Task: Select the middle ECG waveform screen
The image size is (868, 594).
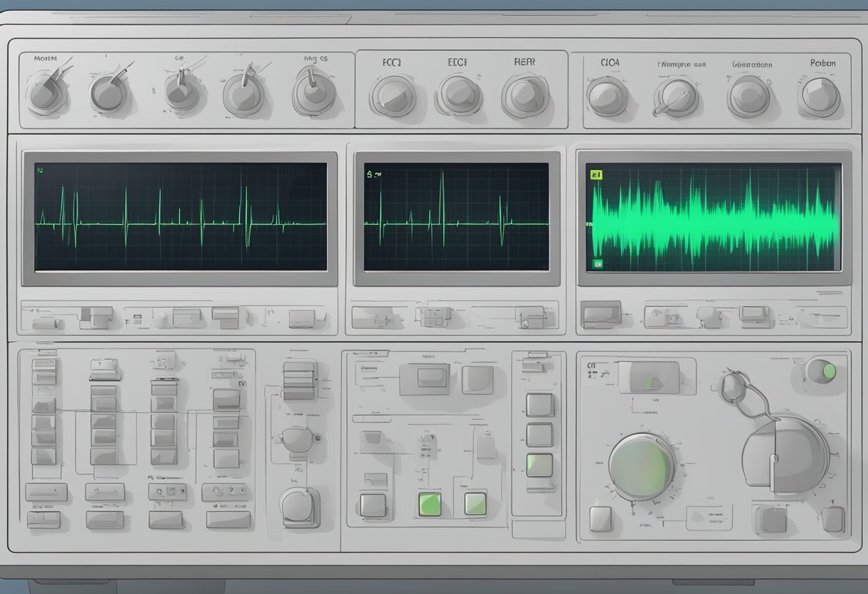Action: point(457,217)
